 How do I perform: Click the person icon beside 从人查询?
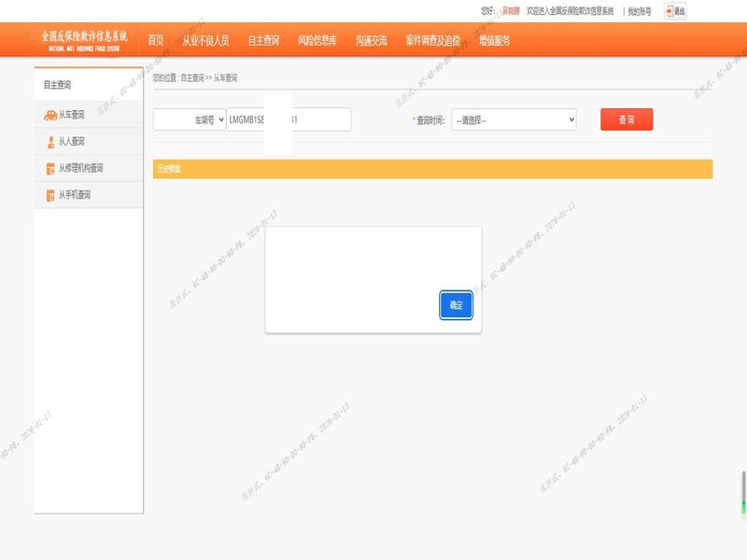[50, 142]
